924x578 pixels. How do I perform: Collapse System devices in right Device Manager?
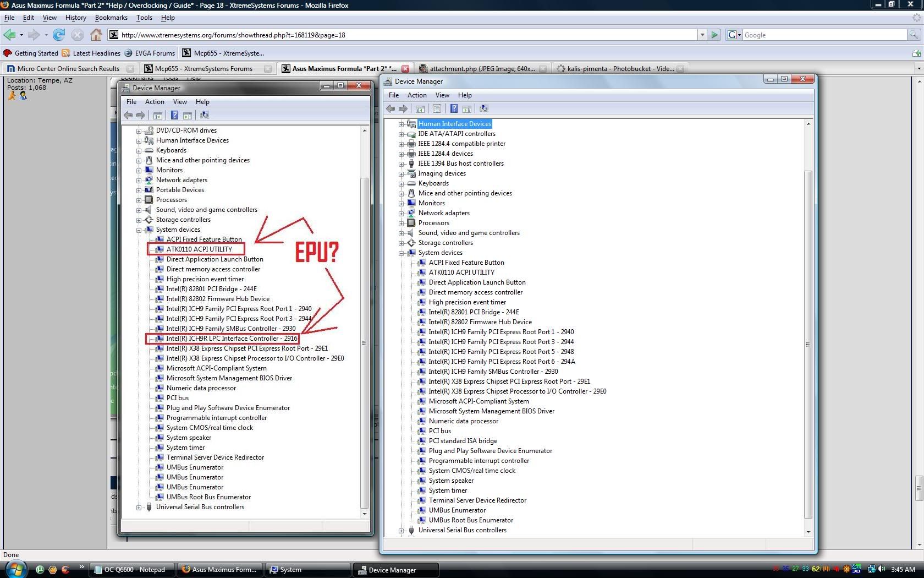(402, 253)
